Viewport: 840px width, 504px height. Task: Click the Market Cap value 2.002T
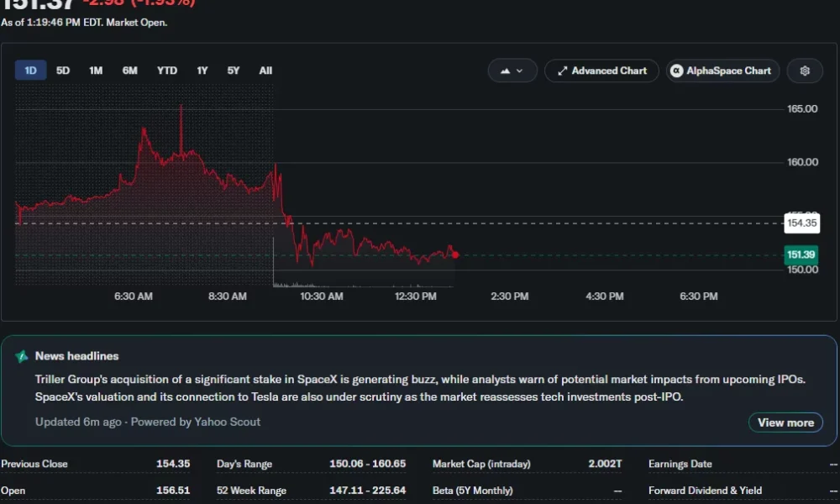tap(605, 464)
